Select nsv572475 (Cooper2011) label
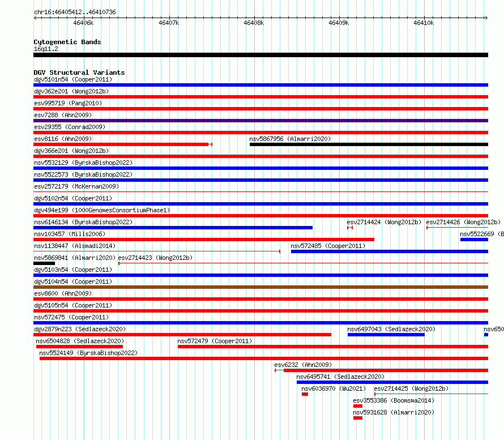This screenshot has width=504, height=440. click(x=71, y=317)
